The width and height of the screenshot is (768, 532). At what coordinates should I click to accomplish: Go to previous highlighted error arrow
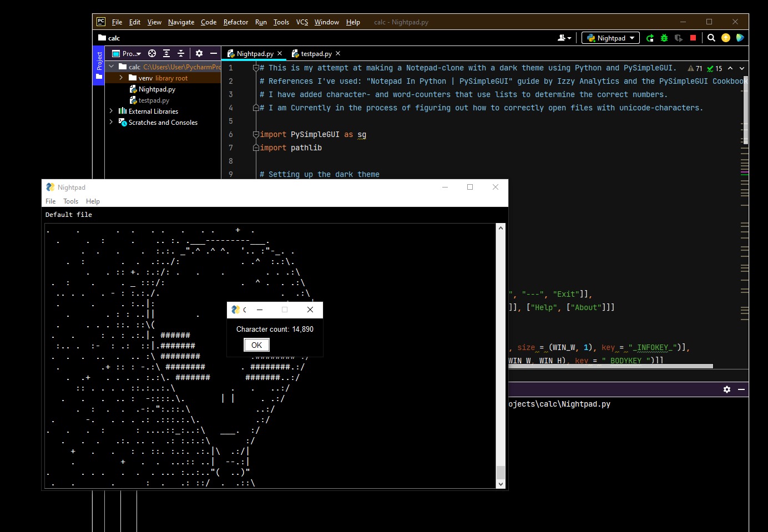[730, 68]
